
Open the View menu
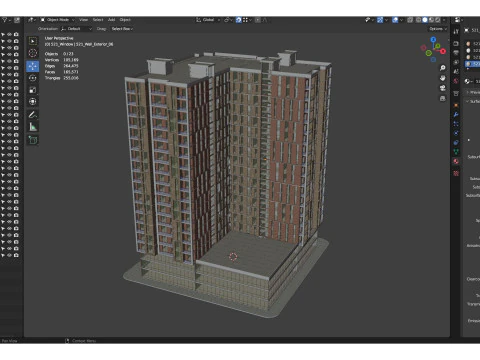coord(83,20)
